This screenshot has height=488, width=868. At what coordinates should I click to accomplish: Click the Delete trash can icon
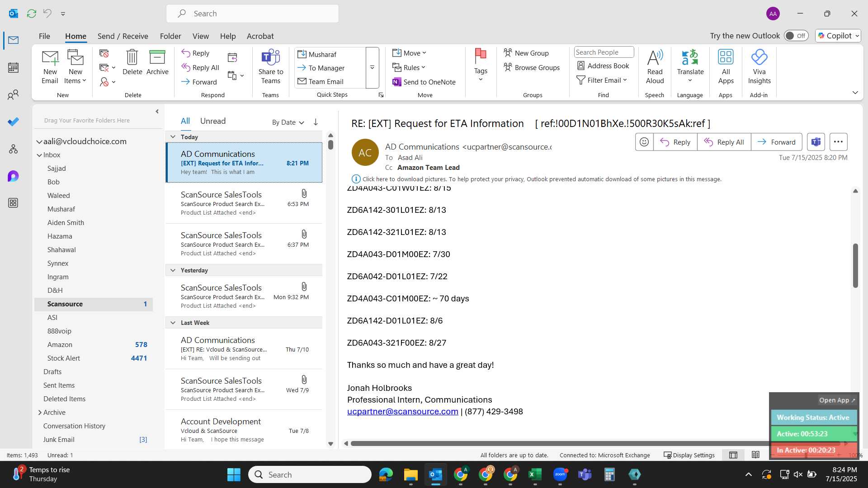tap(132, 62)
